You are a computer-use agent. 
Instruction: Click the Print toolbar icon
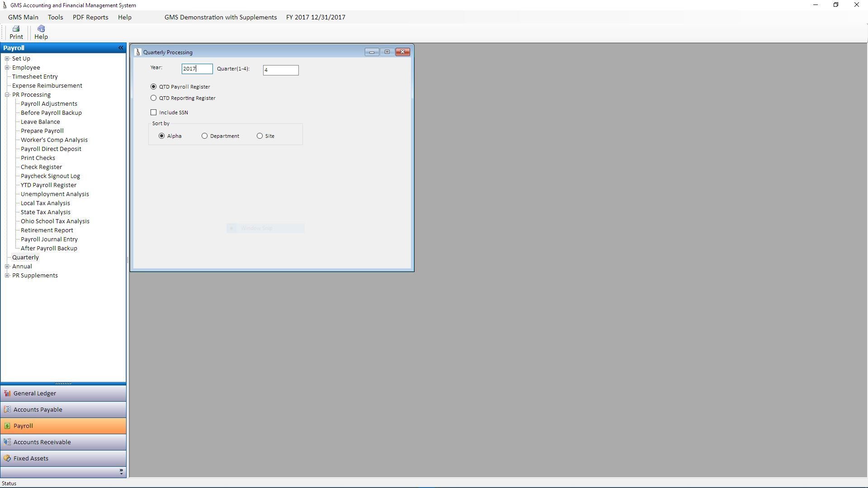[x=16, y=32]
